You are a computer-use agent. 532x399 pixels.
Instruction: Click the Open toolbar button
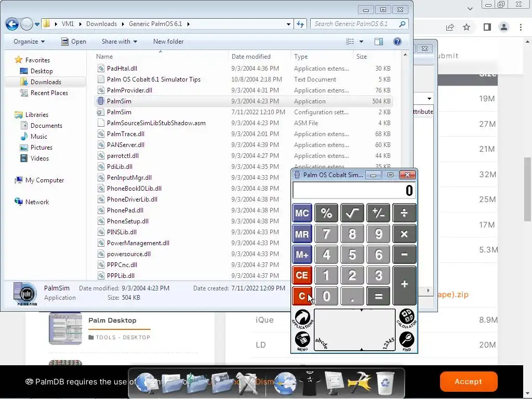pyautogui.click(x=74, y=42)
